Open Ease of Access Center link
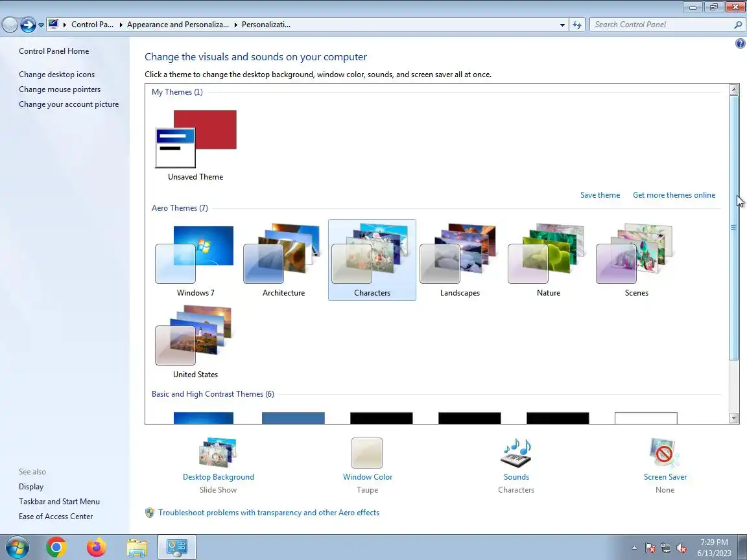The image size is (747, 560). (x=56, y=516)
